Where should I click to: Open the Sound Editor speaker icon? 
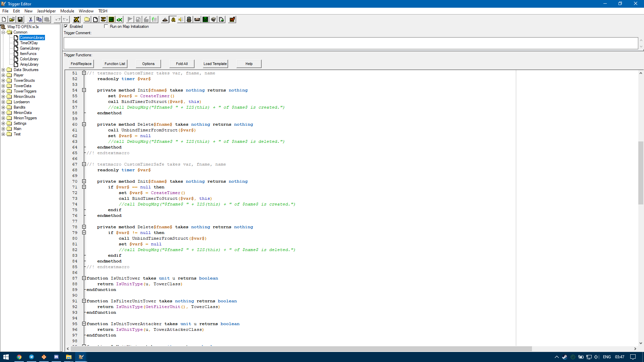tap(181, 19)
